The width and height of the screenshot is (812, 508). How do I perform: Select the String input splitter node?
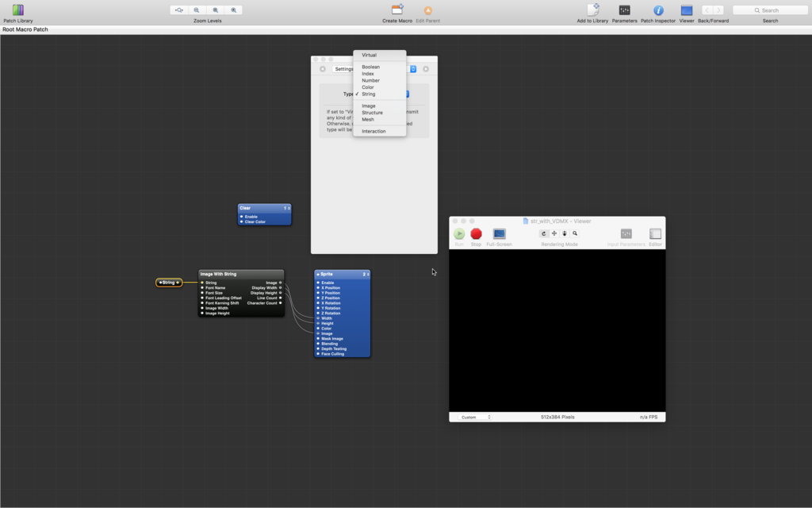click(x=169, y=283)
